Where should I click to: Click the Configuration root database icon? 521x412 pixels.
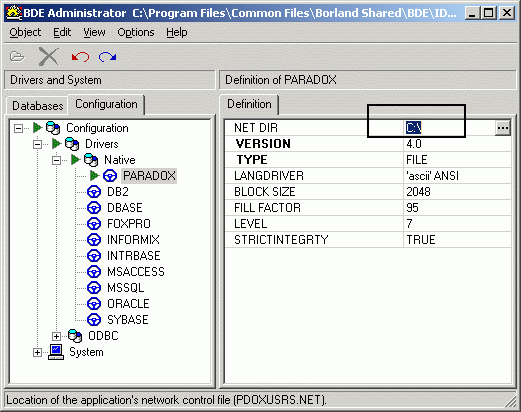[x=53, y=128]
